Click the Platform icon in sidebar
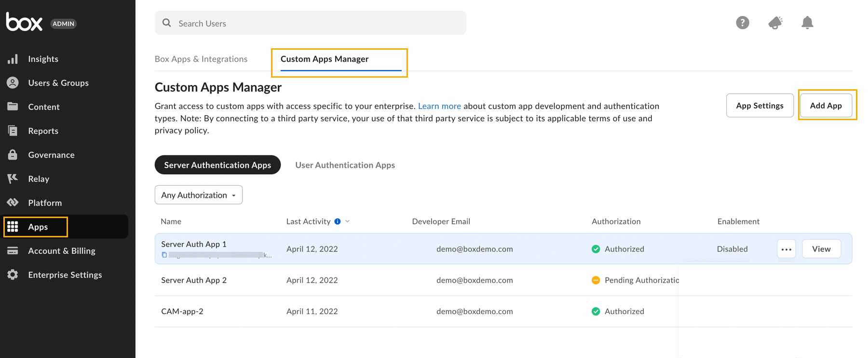868x358 pixels. click(x=13, y=203)
